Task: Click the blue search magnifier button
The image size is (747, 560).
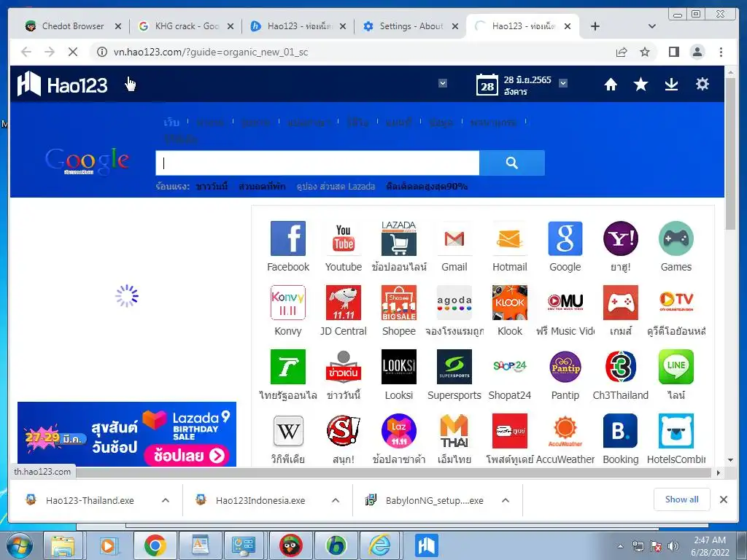Action: click(511, 163)
